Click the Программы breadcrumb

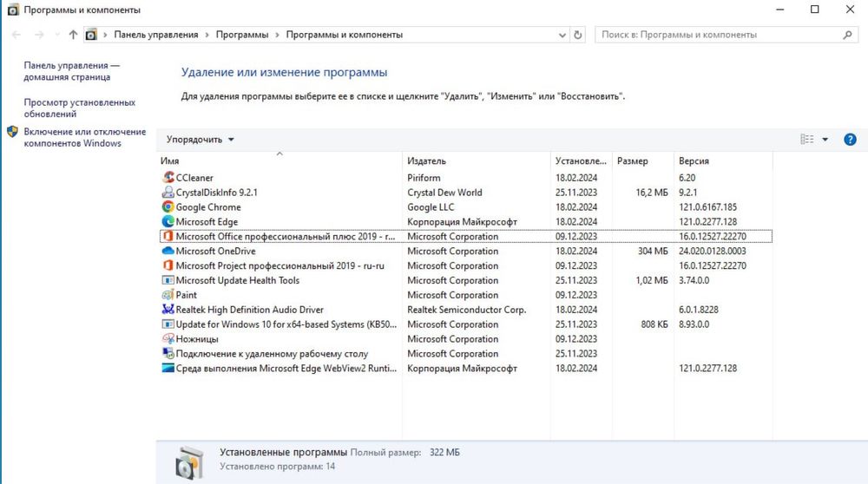(242, 35)
